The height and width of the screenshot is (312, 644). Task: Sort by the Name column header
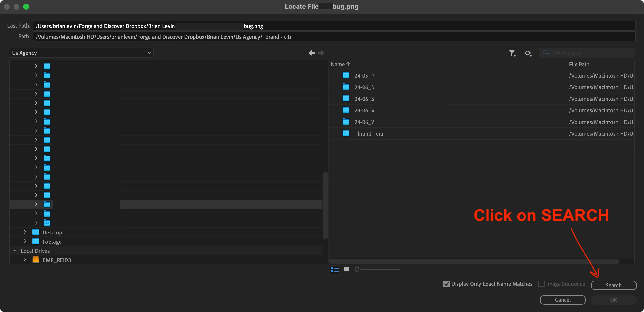338,64
